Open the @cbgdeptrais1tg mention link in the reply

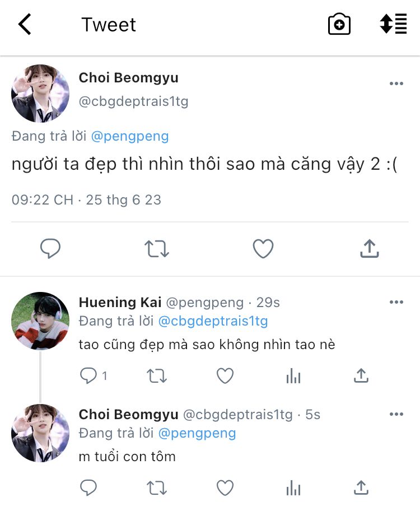click(x=213, y=321)
